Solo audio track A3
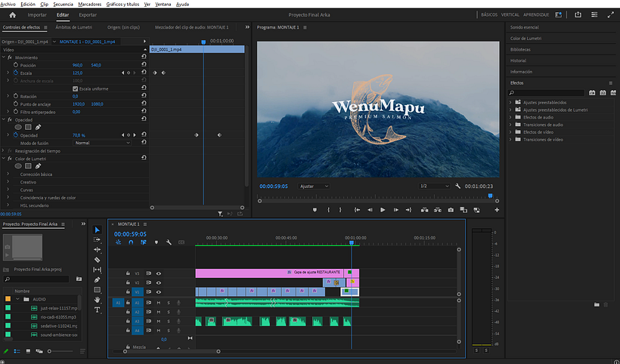The image size is (620, 364). click(169, 322)
